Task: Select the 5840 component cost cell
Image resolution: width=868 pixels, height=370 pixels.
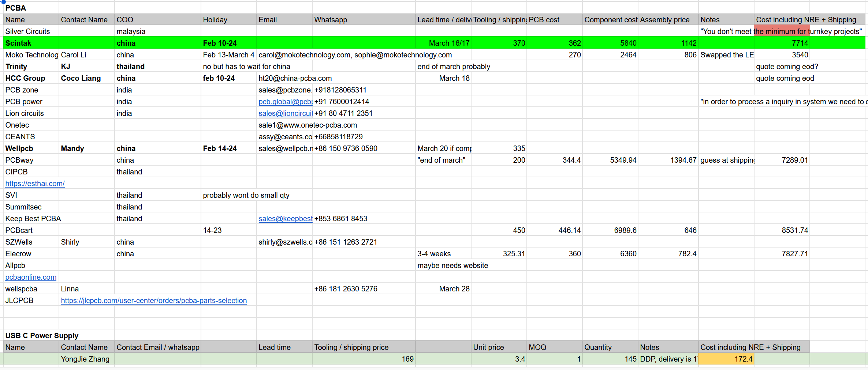Action: pos(610,43)
